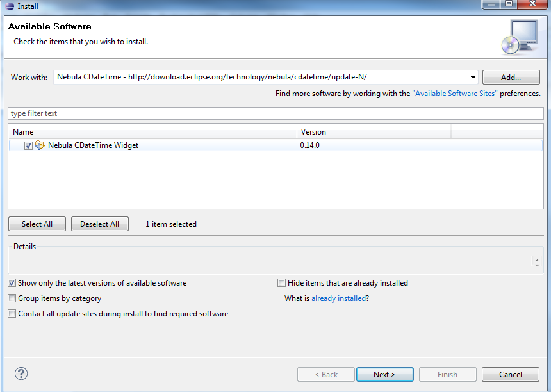Click the Nebula CDateTime Widget feature icon
This screenshot has width=551, height=392.
pyautogui.click(x=40, y=145)
